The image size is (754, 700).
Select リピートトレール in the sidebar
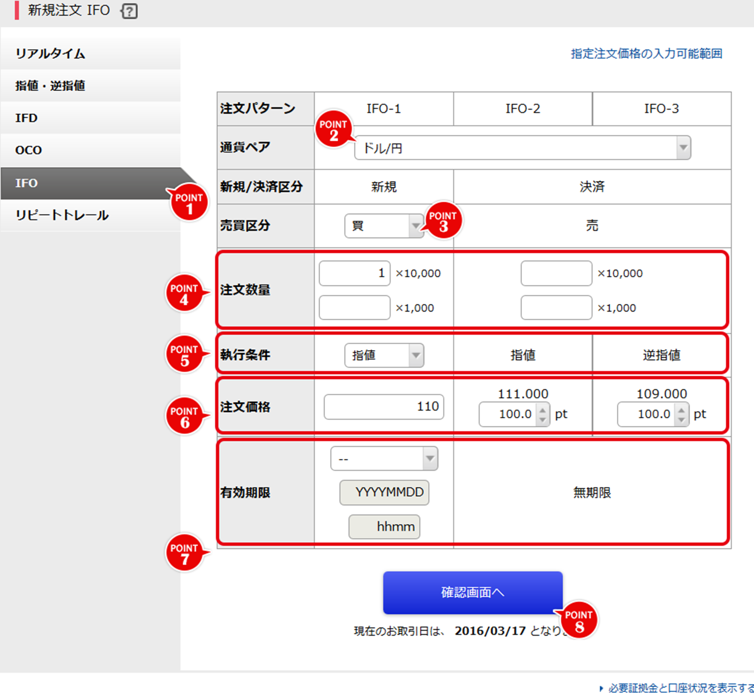tap(91, 215)
